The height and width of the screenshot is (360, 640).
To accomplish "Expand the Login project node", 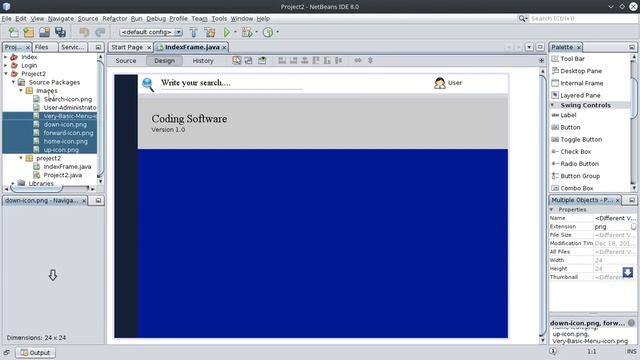I will click(6, 65).
